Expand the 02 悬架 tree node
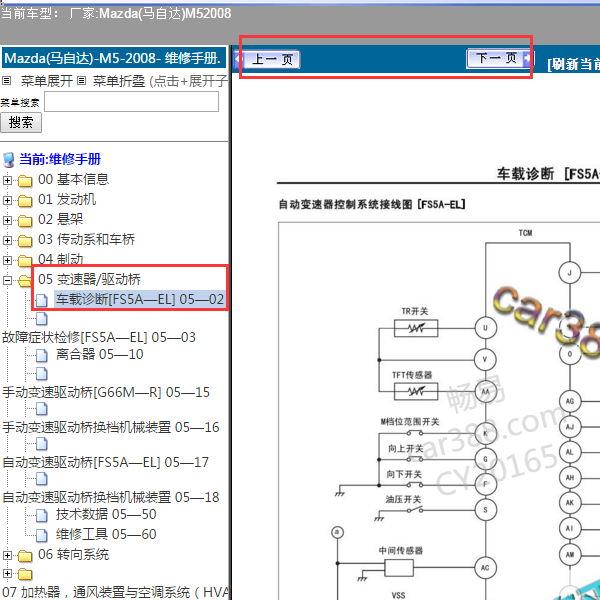Screen dimensions: 600x600 pos(7,220)
